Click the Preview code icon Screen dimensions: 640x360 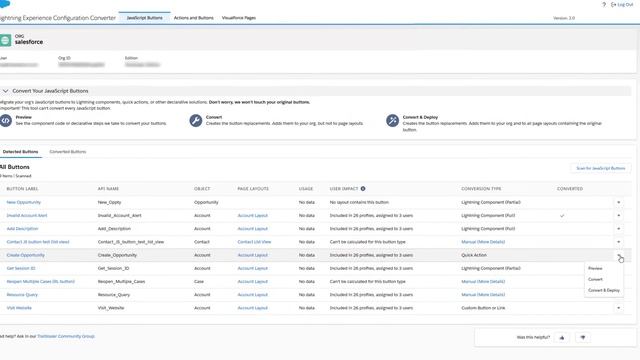(x=5, y=121)
